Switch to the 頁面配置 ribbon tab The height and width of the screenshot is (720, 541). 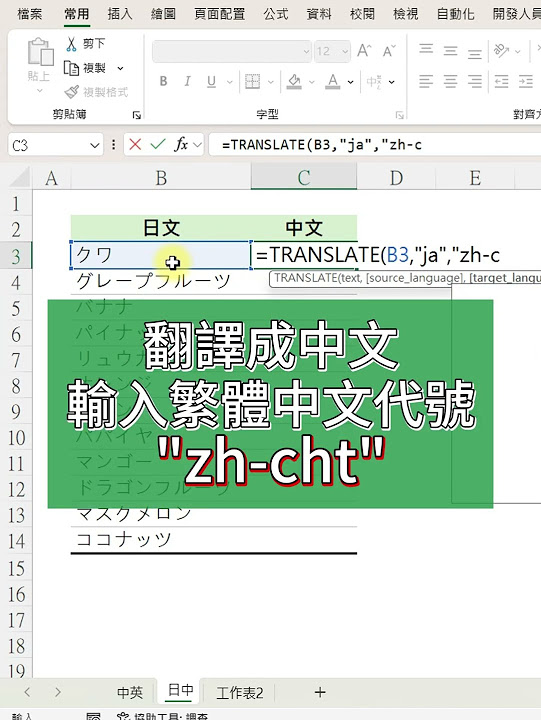click(220, 14)
